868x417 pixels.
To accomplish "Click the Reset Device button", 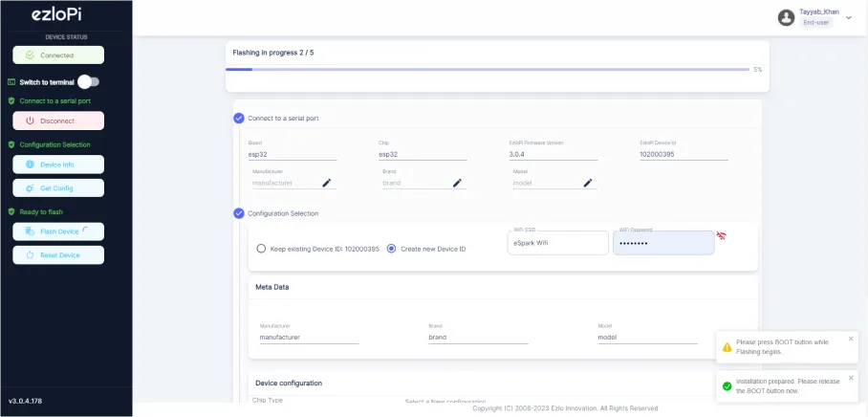I will [x=58, y=255].
